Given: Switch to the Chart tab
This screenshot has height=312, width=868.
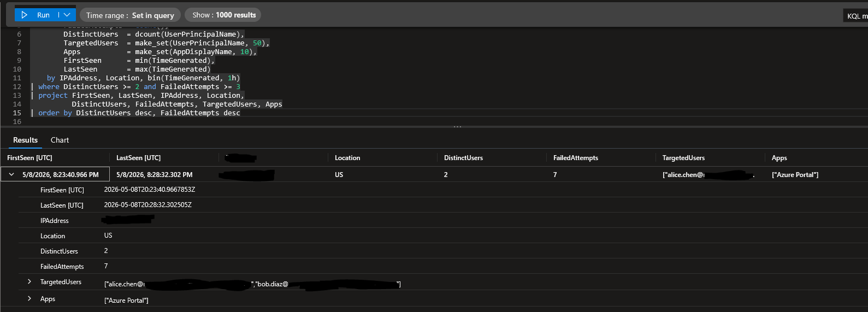Looking at the screenshot, I should pos(60,140).
